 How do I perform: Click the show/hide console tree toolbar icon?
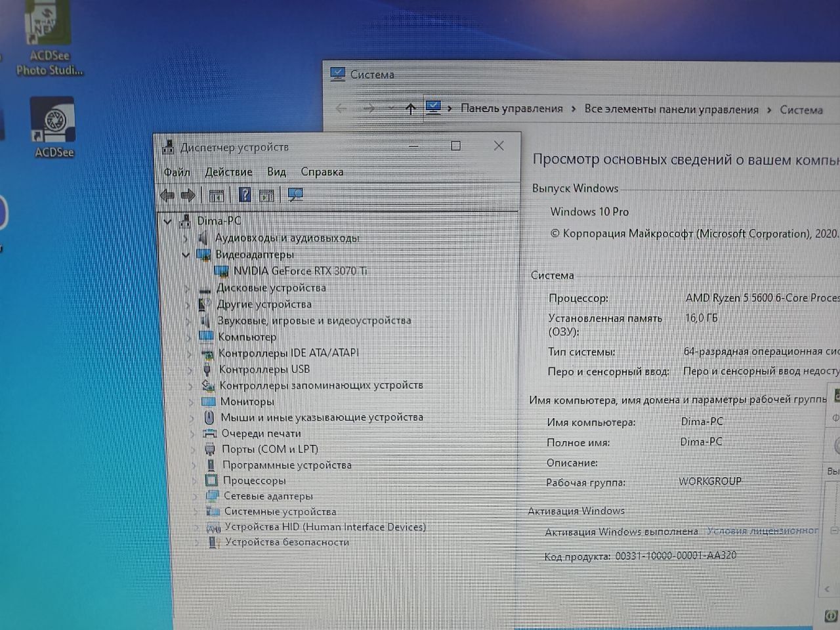point(217,195)
